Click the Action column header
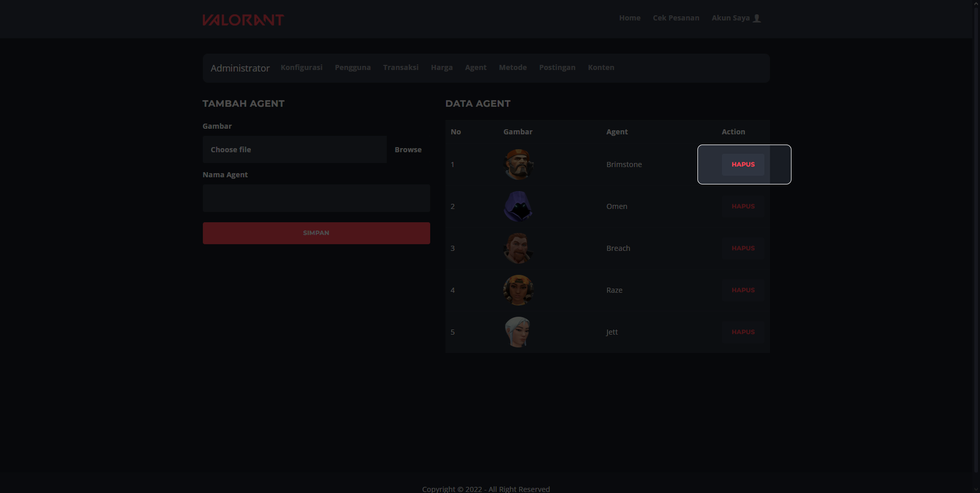This screenshot has height=493, width=980. 733,132
